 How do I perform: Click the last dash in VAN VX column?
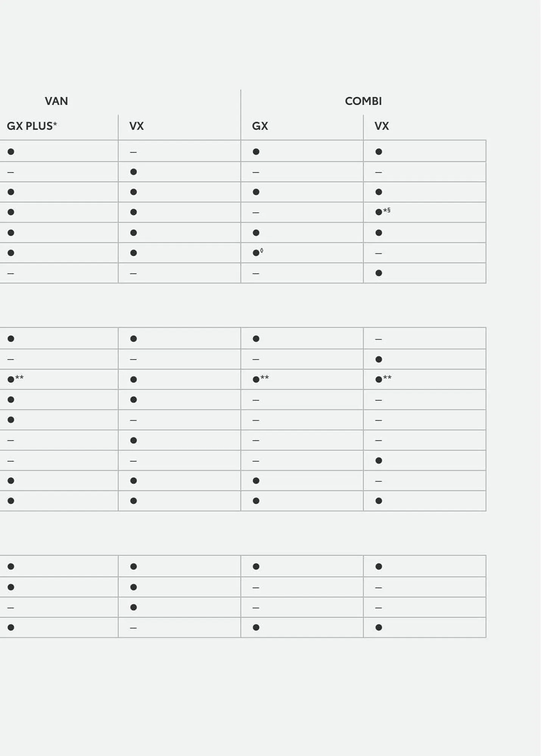point(133,628)
